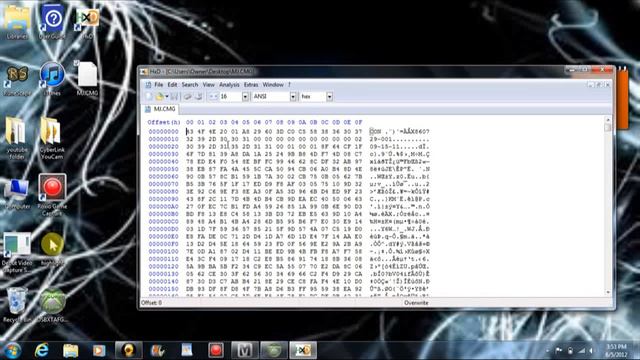Image resolution: width=640 pixels, height=360 pixels.
Task: Open the Window menu
Action: pyautogui.click(x=273, y=85)
